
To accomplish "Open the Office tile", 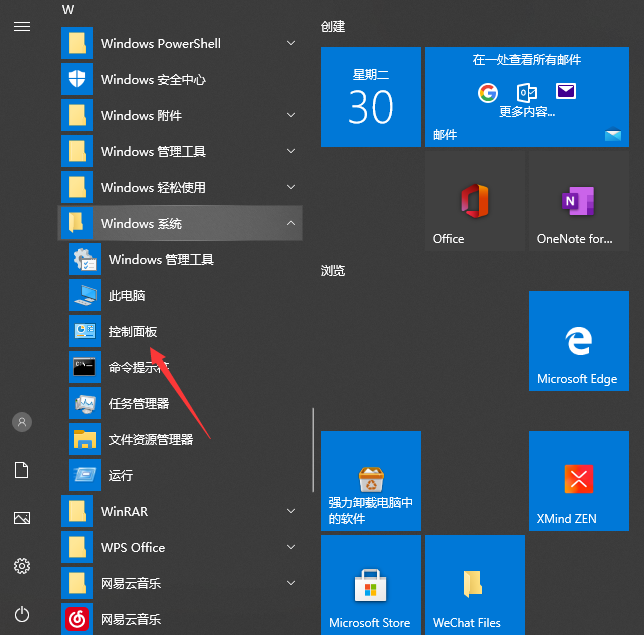I will click(x=474, y=203).
